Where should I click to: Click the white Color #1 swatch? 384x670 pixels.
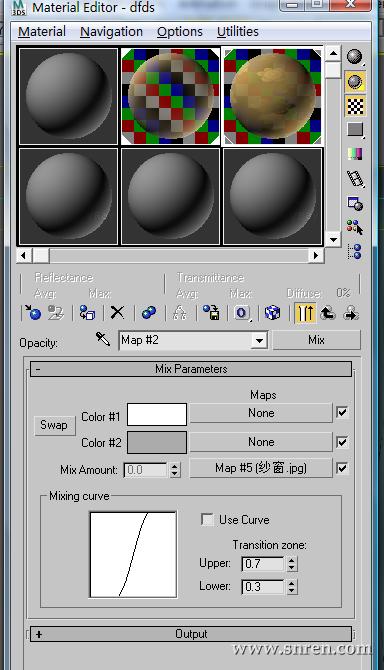[157, 414]
